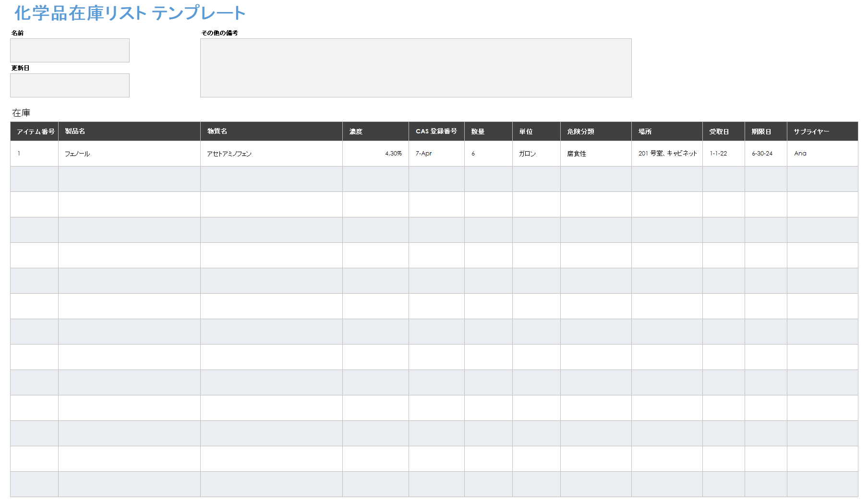Click the 在庫 section heading

(21, 113)
